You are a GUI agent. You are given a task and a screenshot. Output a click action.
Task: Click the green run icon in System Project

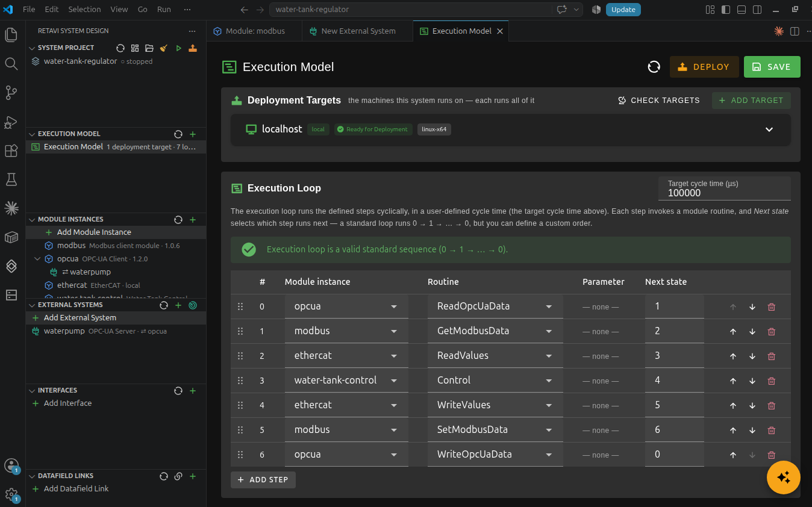(x=178, y=48)
